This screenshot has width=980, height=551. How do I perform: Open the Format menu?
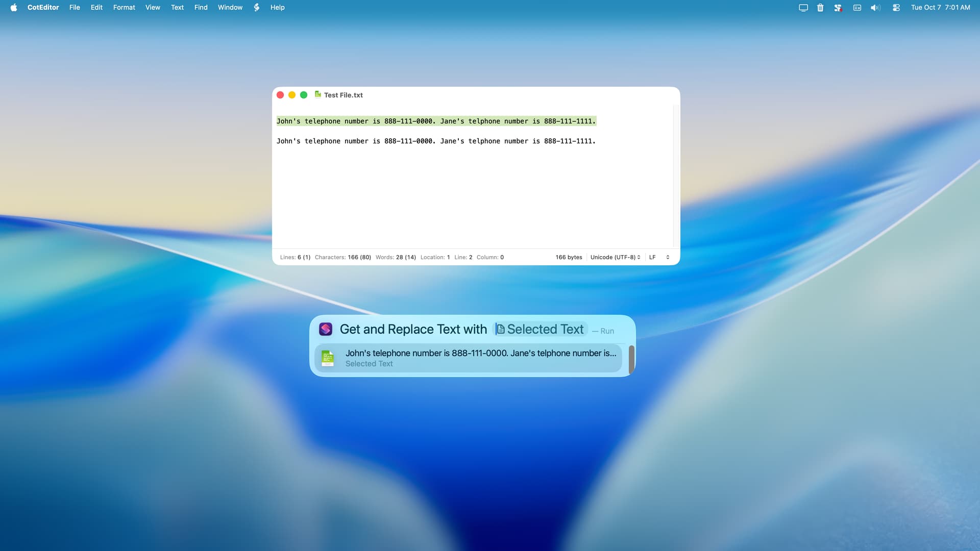(x=124, y=7)
